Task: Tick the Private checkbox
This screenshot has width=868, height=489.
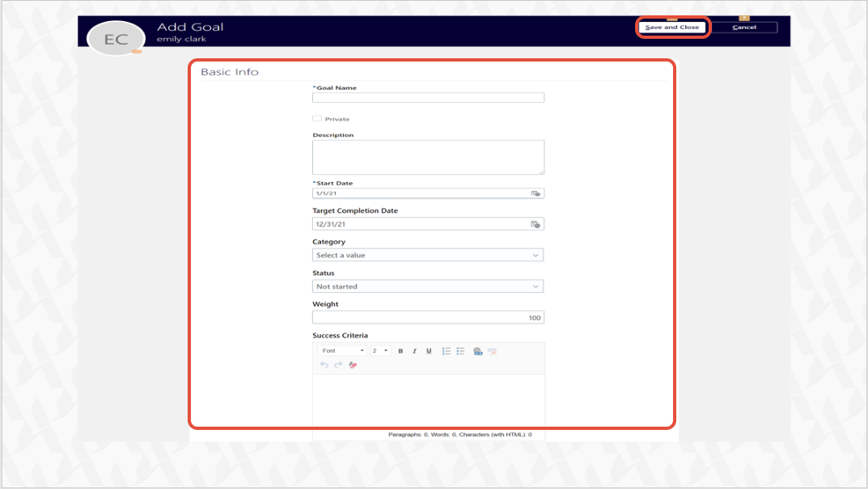Action: coord(316,118)
